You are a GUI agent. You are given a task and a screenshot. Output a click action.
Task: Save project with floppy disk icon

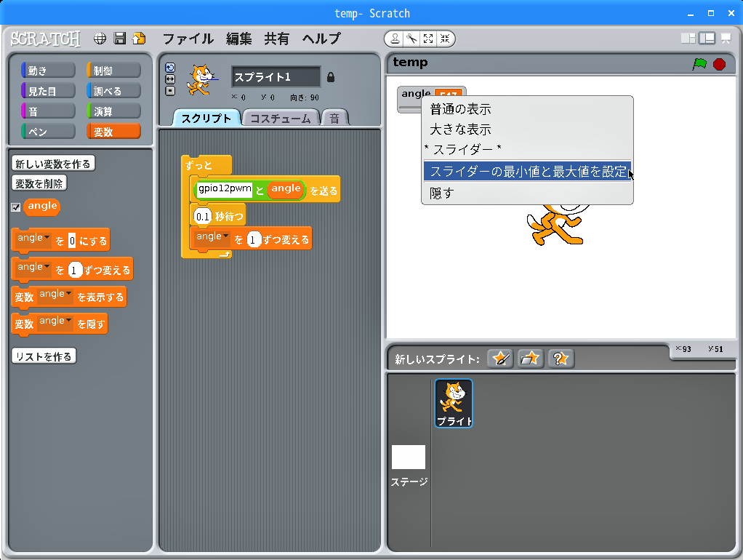pyautogui.click(x=120, y=39)
